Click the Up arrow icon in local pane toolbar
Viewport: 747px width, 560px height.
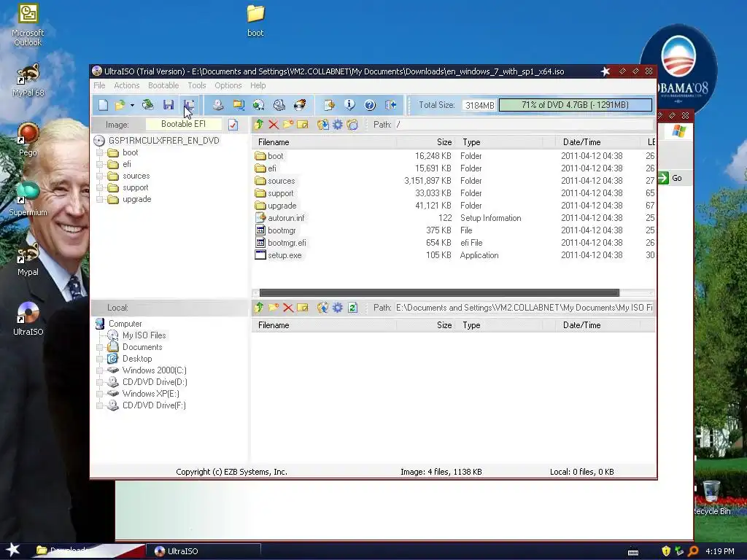pyautogui.click(x=259, y=308)
